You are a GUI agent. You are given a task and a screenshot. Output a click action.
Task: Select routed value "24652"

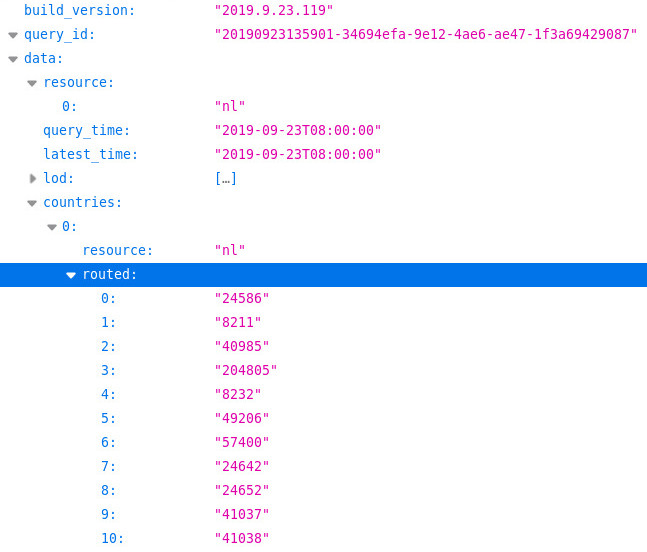tap(242, 491)
